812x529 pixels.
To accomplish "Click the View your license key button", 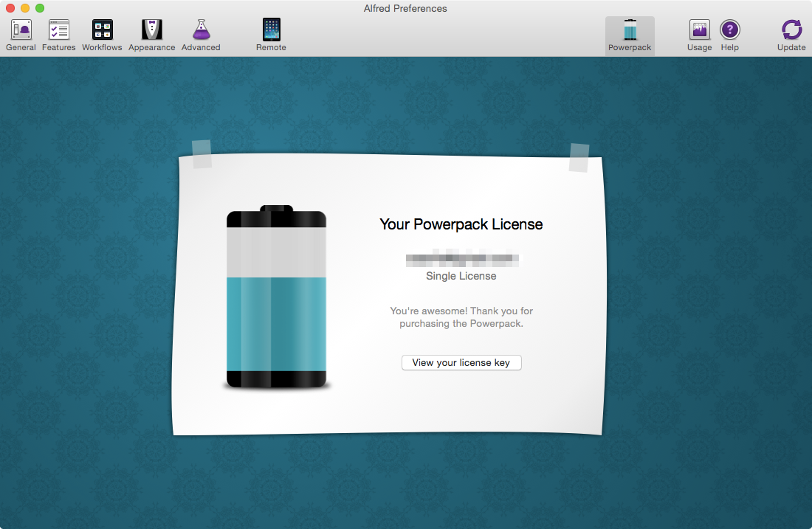I will point(461,362).
